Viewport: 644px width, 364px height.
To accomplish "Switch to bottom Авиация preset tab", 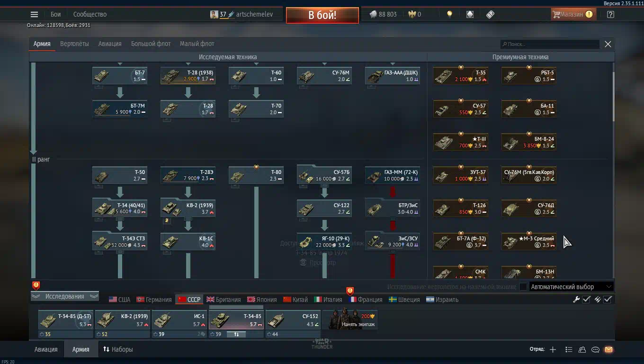I will click(46, 349).
